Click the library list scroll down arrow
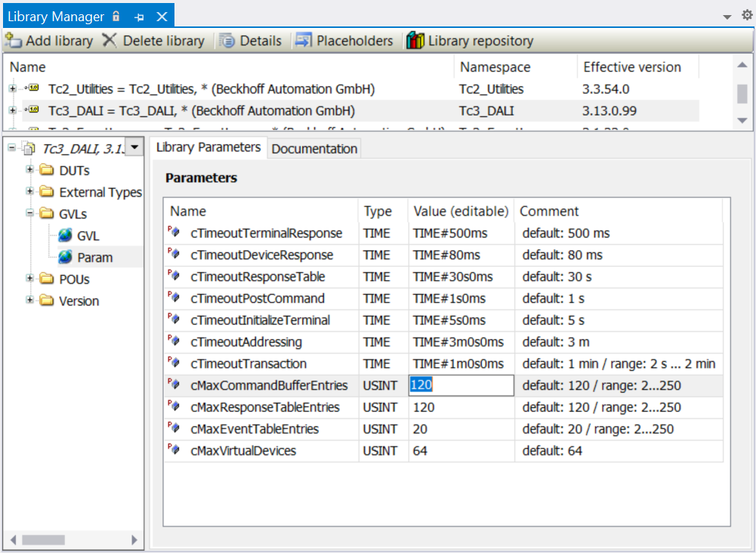The height and width of the screenshot is (553, 756). tap(742, 121)
